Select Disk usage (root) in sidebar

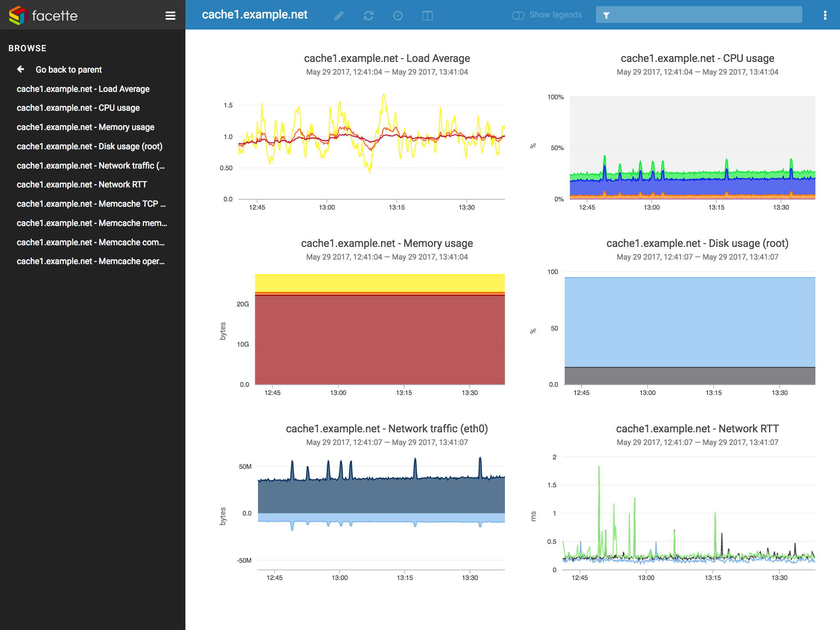[x=89, y=146]
